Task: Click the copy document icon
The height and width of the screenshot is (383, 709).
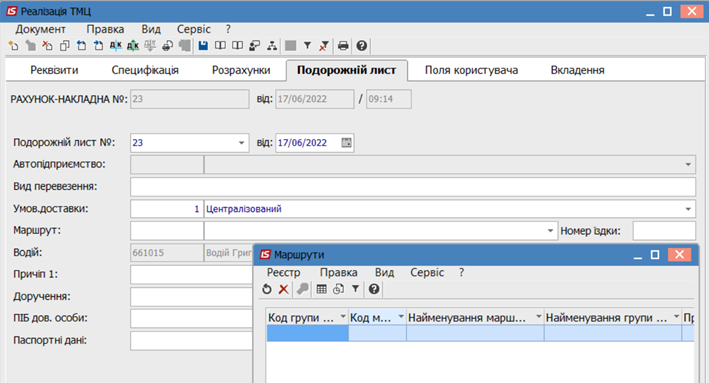Action: point(64,46)
